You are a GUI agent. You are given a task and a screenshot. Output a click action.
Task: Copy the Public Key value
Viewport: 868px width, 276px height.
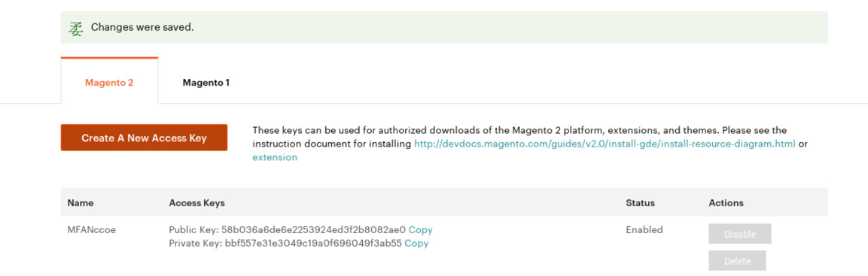coord(421,229)
